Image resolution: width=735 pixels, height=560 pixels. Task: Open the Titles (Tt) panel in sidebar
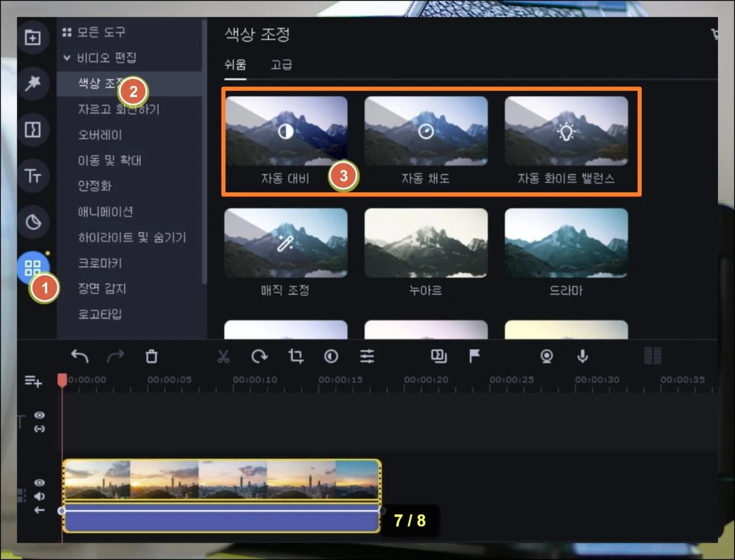point(32,176)
